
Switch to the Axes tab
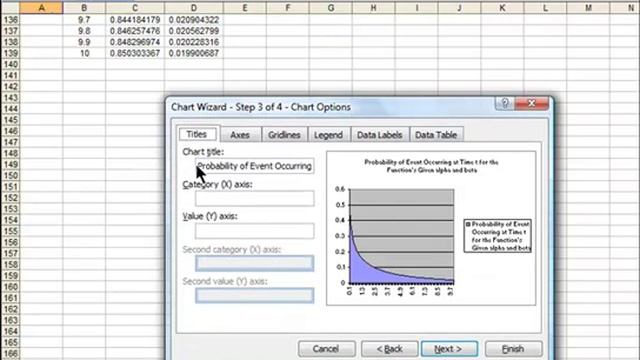pos(240,135)
